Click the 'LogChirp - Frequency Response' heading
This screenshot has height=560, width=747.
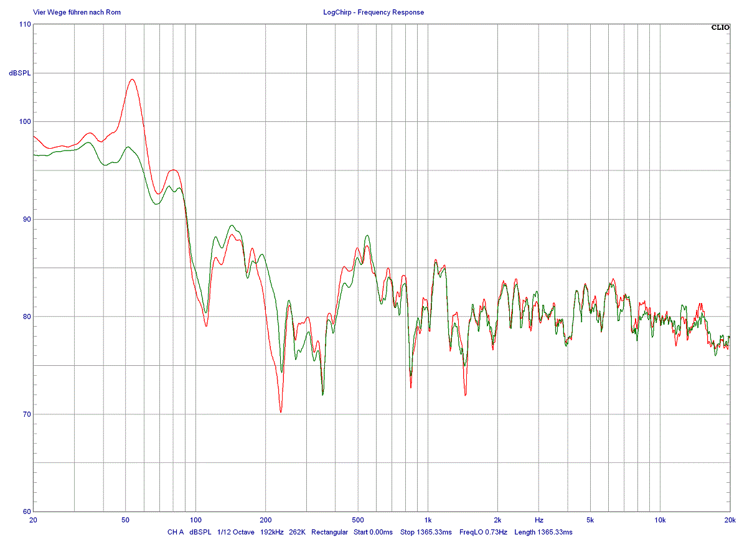(x=374, y=12)
